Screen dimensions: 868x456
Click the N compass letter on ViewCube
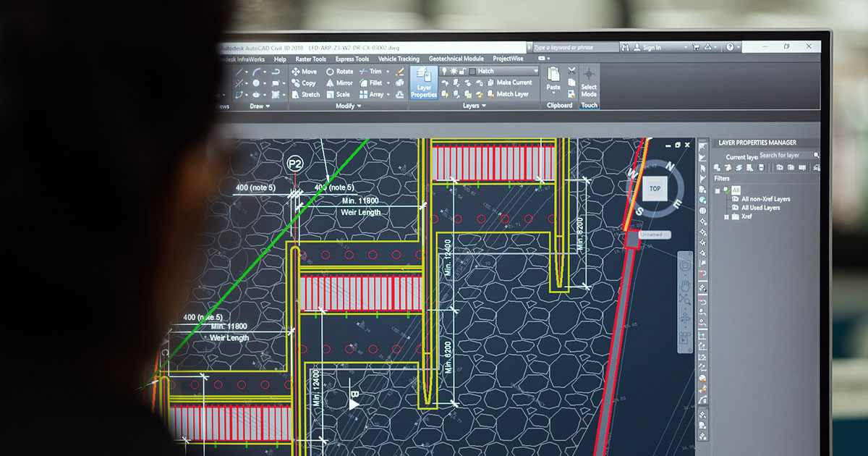670,166
